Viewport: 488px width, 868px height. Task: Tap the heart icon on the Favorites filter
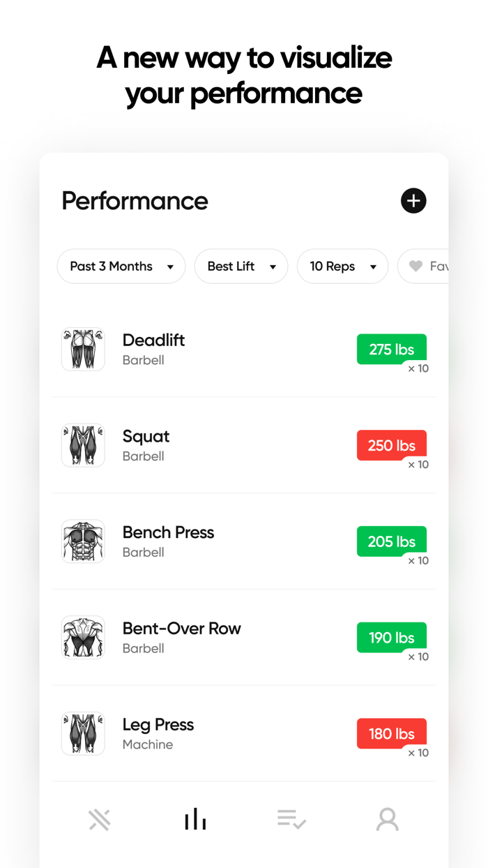(x=415, y=266)
